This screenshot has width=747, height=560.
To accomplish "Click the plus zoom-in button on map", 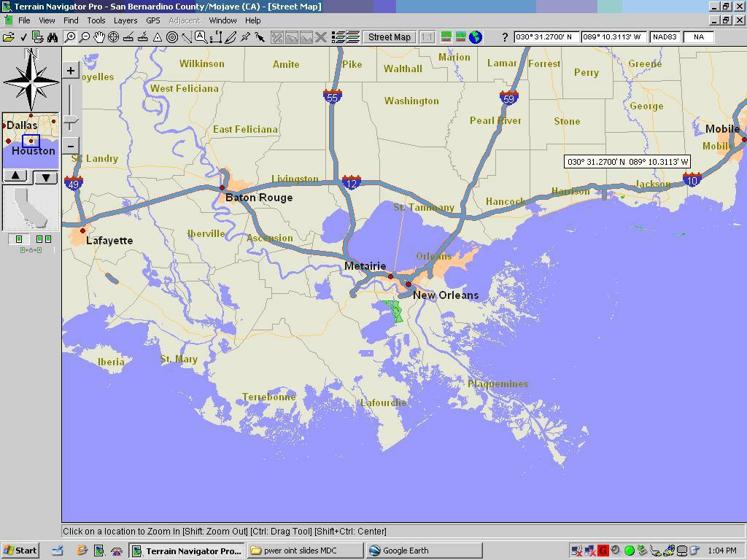I will [71, 71].
